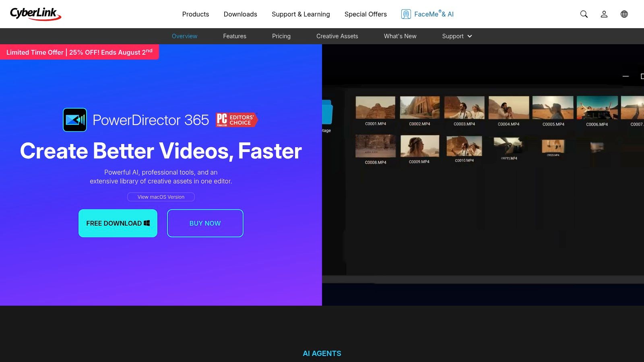Select the C0005.MP4 clip thumbnail
The height and width of the screenshot is (362, 644).
click(553, 107)
